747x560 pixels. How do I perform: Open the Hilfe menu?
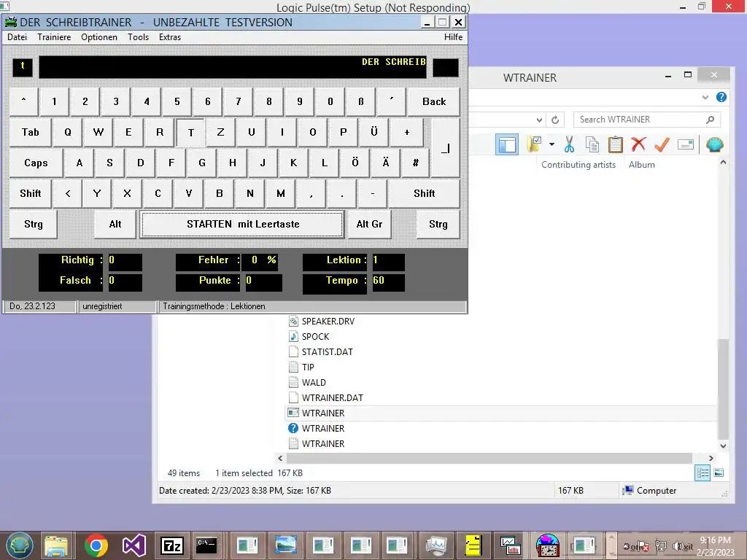tap(453, 37)
